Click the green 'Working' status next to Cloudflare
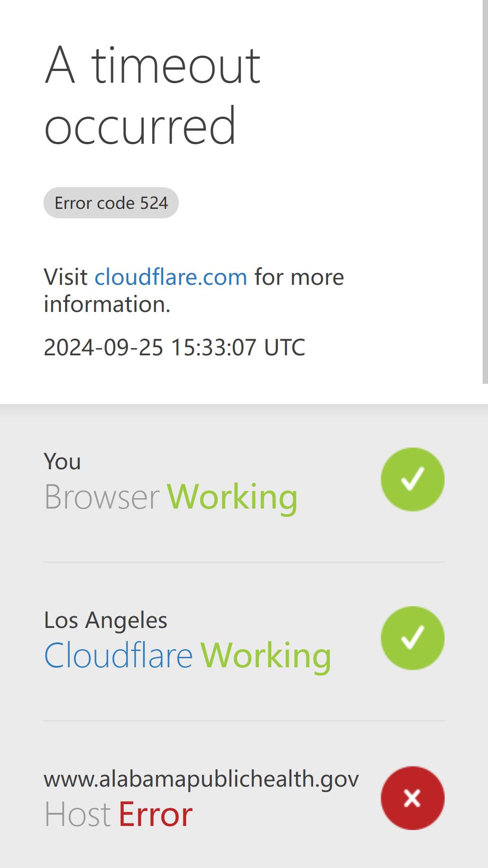488x868 pixels. tap(266, 655)
